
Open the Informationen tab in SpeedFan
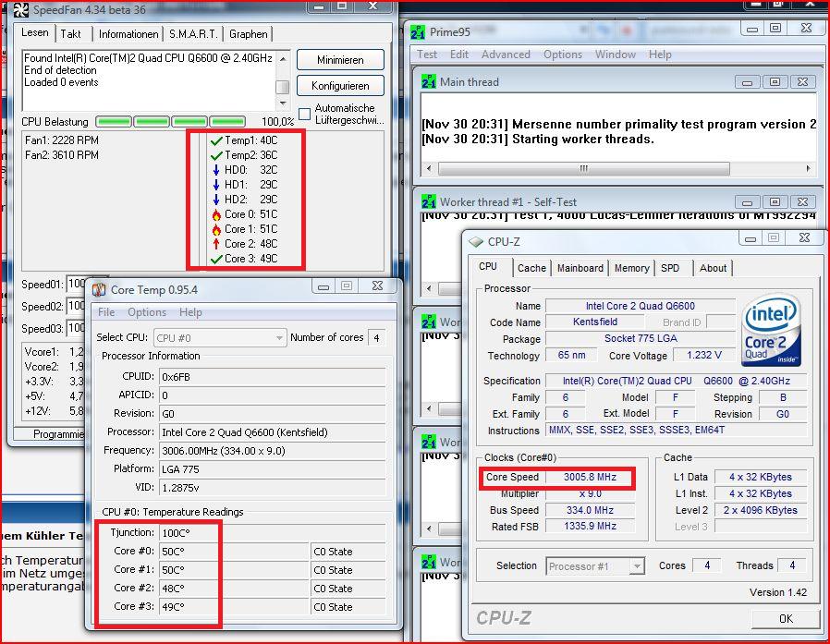128,34
